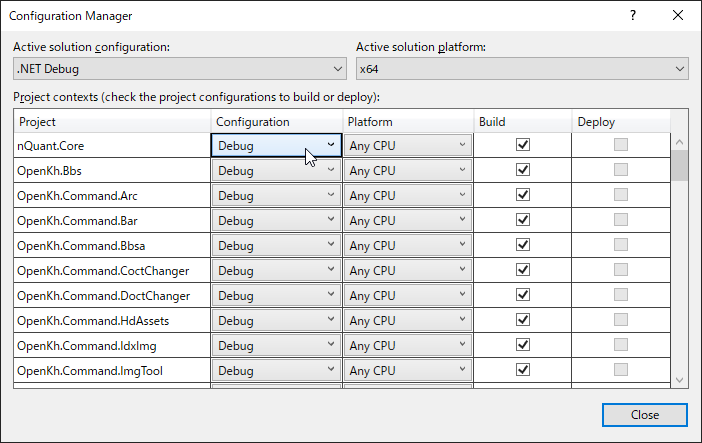Select the OpenKh.Command.DoctChanger project name
702x443 pixels.
(103, 296)
